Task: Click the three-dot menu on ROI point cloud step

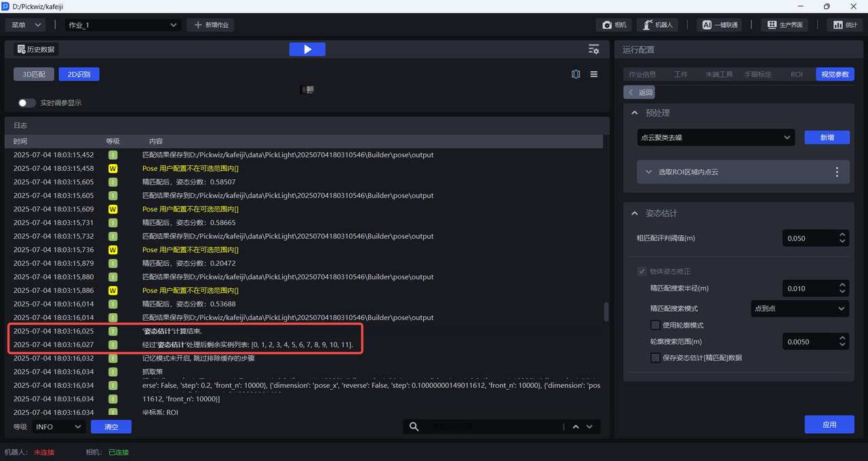Action: click(837, 172)
